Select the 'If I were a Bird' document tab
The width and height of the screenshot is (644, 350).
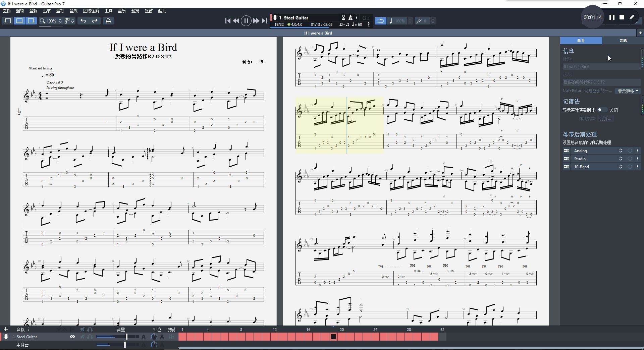point(318,33)
